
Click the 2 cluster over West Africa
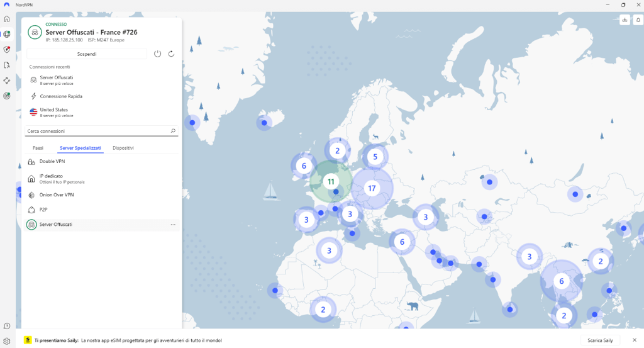pyautogui.click(x=323, y=310)
